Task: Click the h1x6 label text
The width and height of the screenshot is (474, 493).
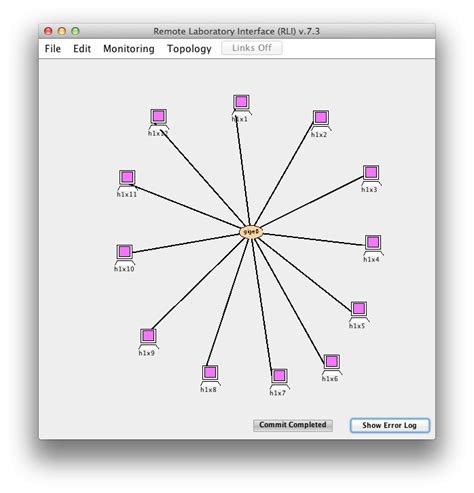Action: (x=330, y=379)
